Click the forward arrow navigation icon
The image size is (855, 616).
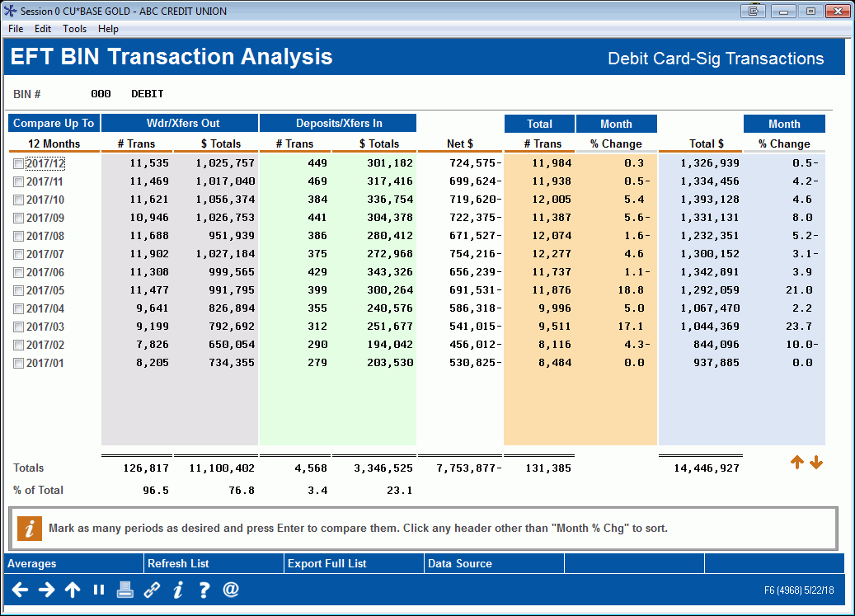47,590
